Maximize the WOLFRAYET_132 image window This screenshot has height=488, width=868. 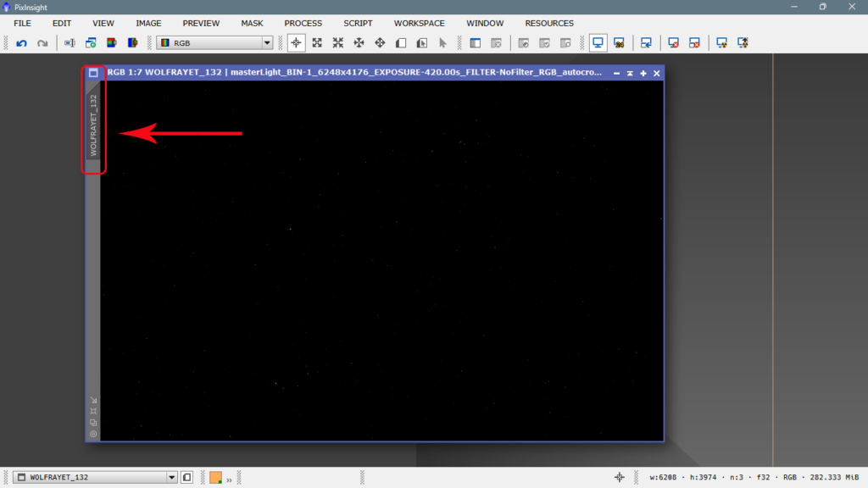pyautogui.click(x=643, y=73)
